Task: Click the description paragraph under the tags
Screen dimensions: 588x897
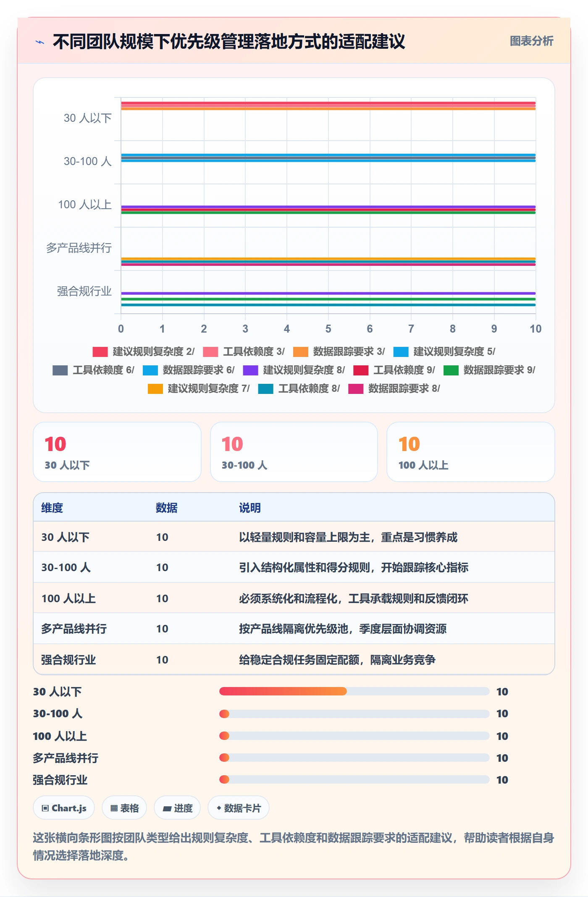Action: [294, 846]
